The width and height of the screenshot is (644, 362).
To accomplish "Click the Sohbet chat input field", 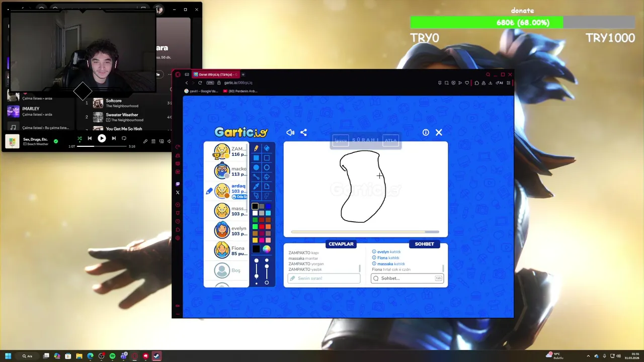I will tap(407, 278).
